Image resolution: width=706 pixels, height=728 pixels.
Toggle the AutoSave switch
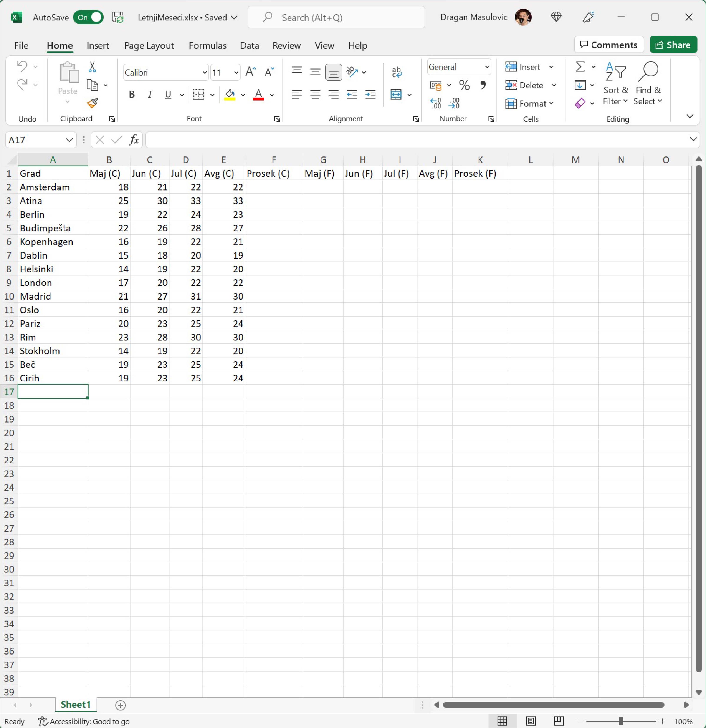coord(88,17)
